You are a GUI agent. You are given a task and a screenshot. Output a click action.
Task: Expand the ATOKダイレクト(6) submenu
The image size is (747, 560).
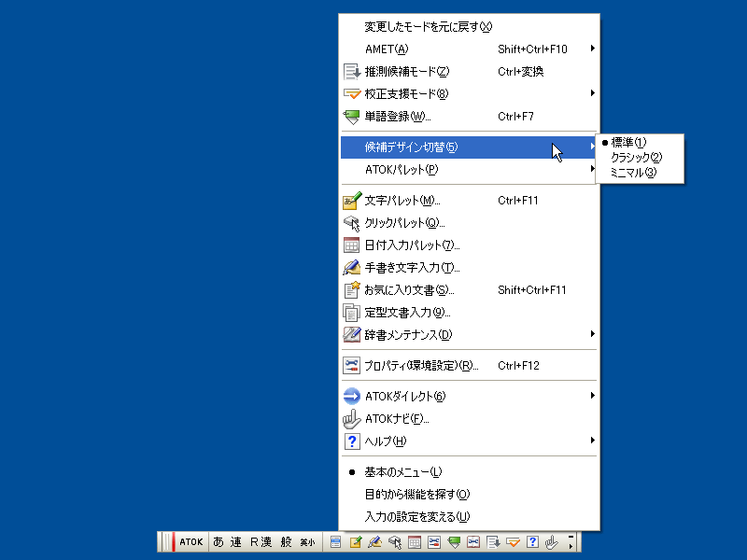(x=469, y=396)
